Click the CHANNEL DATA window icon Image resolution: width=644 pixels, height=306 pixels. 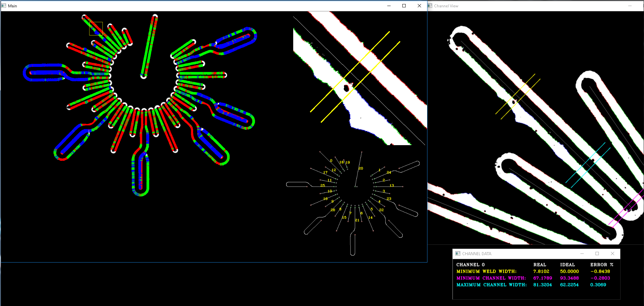[x=458, y=253]
